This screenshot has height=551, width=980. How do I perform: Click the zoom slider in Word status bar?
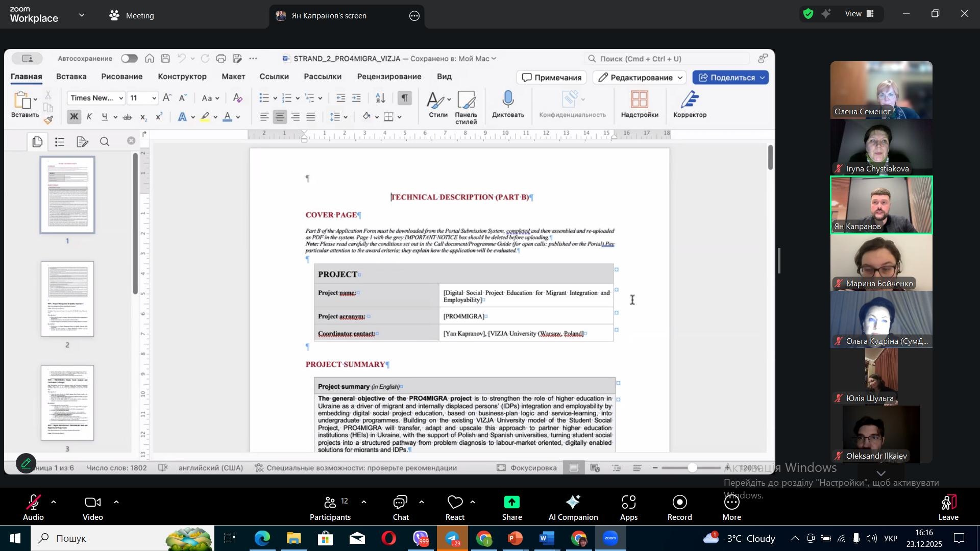(x=692, y=468)
